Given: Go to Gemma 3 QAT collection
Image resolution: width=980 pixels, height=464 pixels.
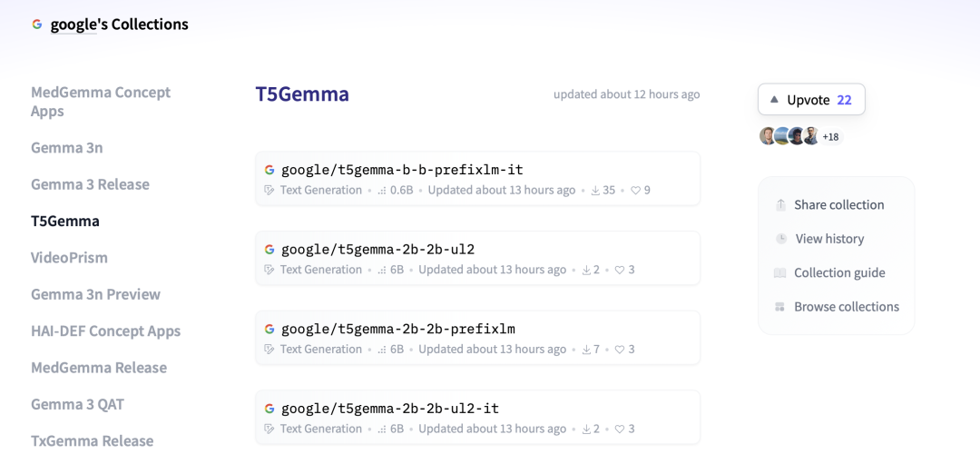Looking at the screenshot, I should [x=77, y=405].
